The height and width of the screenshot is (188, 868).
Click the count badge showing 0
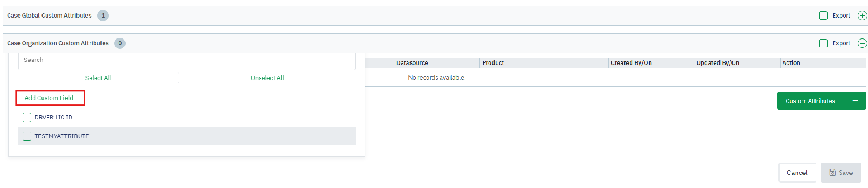click(120, 43)
